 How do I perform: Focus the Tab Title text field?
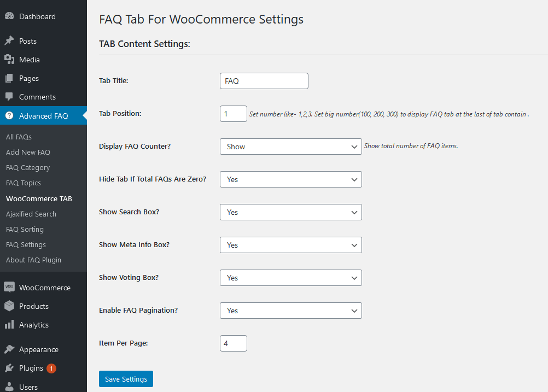[x=264, y=81]
